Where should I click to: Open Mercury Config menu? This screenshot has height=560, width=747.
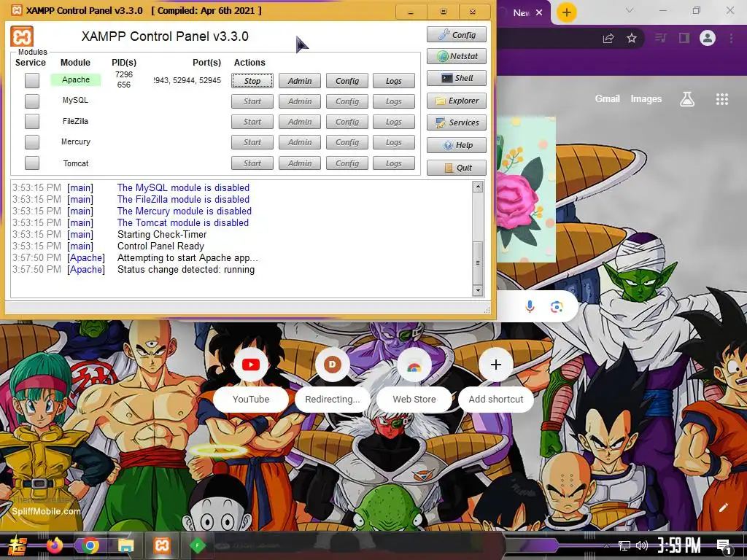click(x=347, y=142)
